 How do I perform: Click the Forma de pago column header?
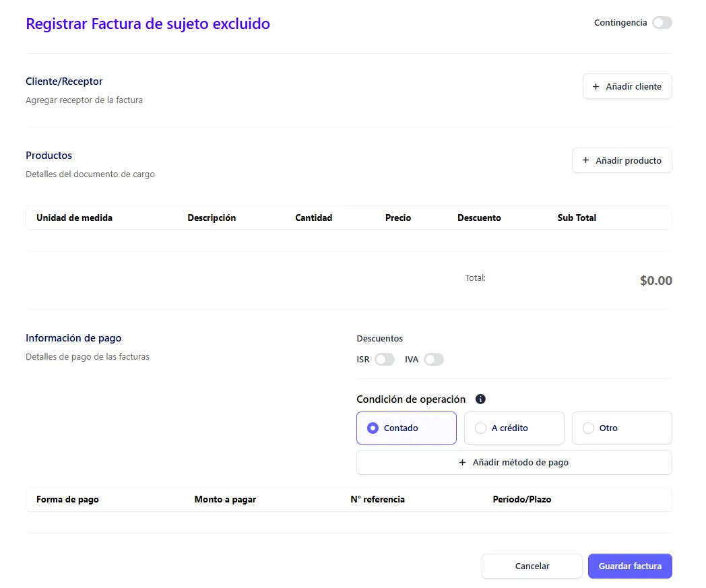(x=67, y=500)
